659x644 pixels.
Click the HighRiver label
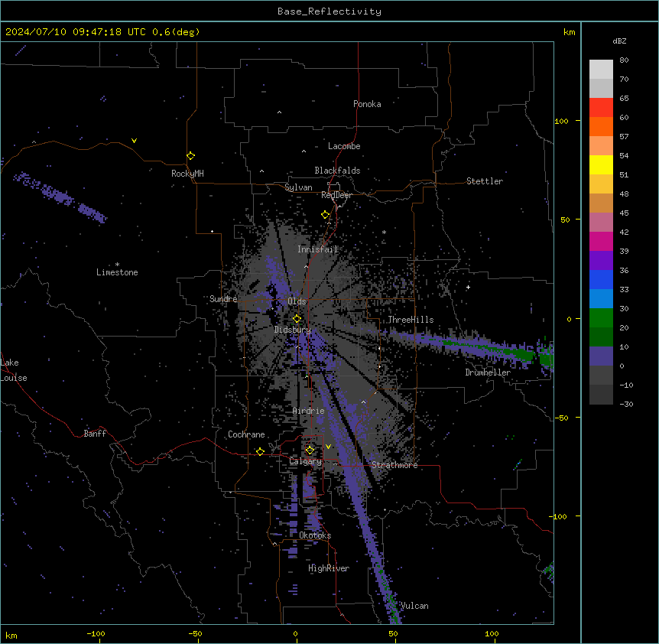[329, 568]
